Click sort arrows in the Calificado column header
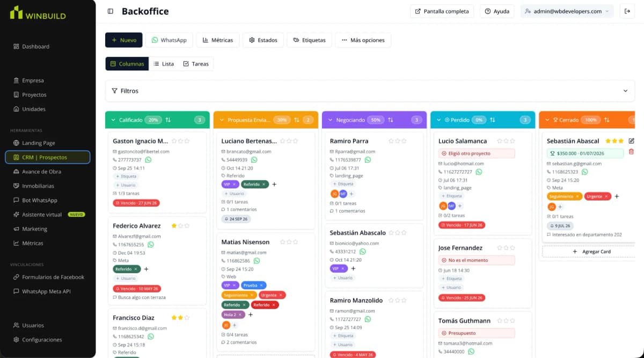The height and width of the screenshot is (358, 644). 168,120
